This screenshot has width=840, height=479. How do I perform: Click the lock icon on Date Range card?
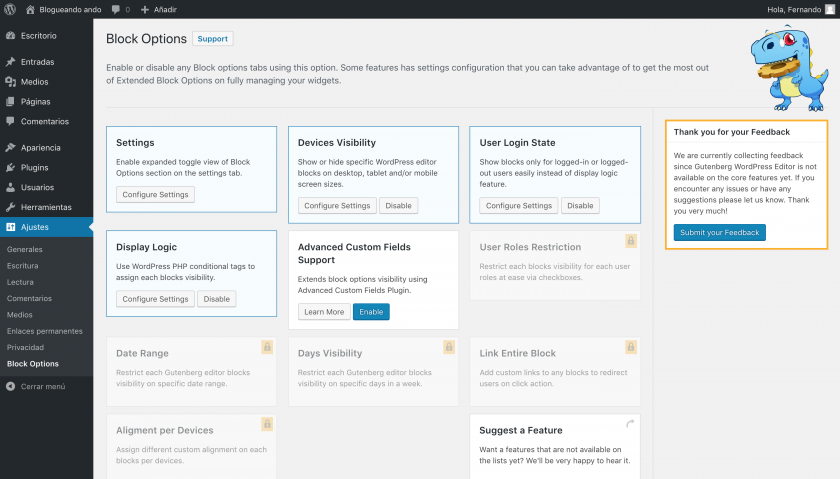point(267,347)
